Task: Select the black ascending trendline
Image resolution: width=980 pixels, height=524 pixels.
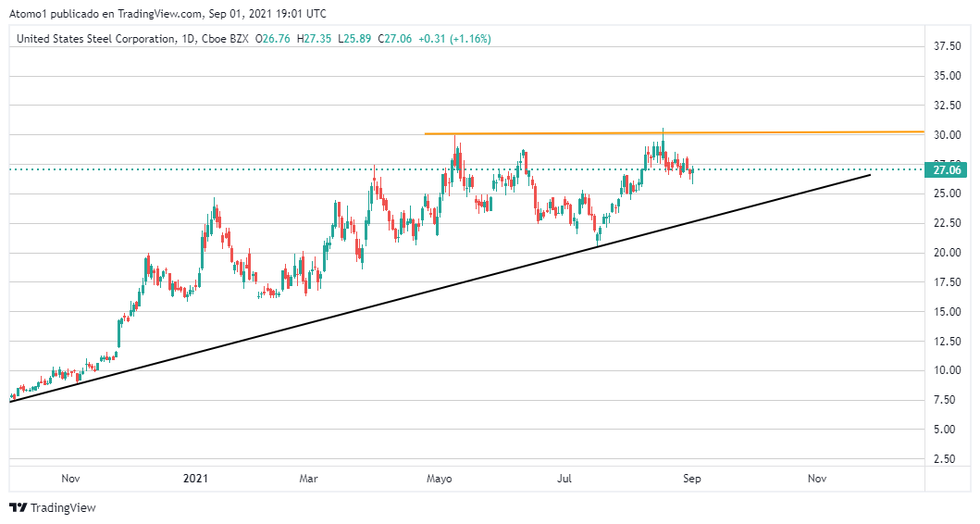Action: 440,288
